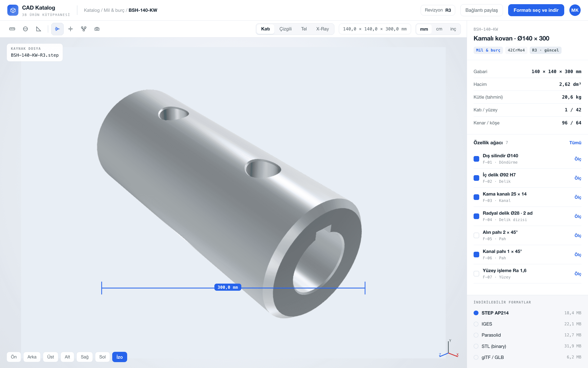Select Katı render mode

tap(266, 29)
